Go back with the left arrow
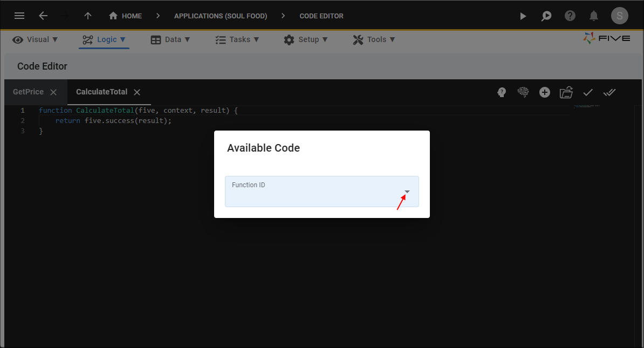Viewport: 644px width, 348px height. pos(43,16)
